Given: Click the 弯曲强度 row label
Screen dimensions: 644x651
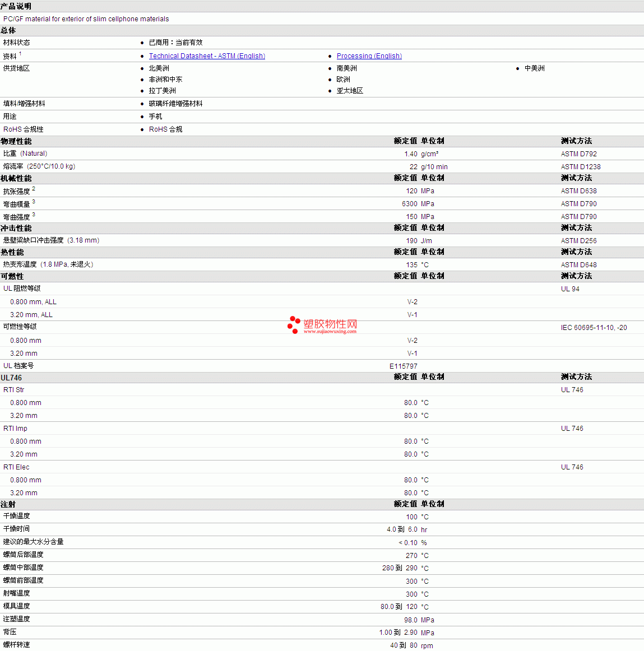Looking at the screenshot, I should 17,217.
